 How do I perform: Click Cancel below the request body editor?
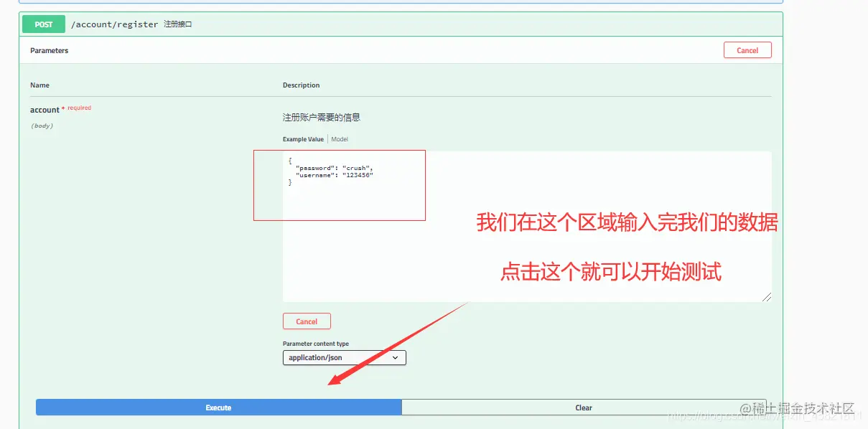pyautogui.click(x=307, y=321)
